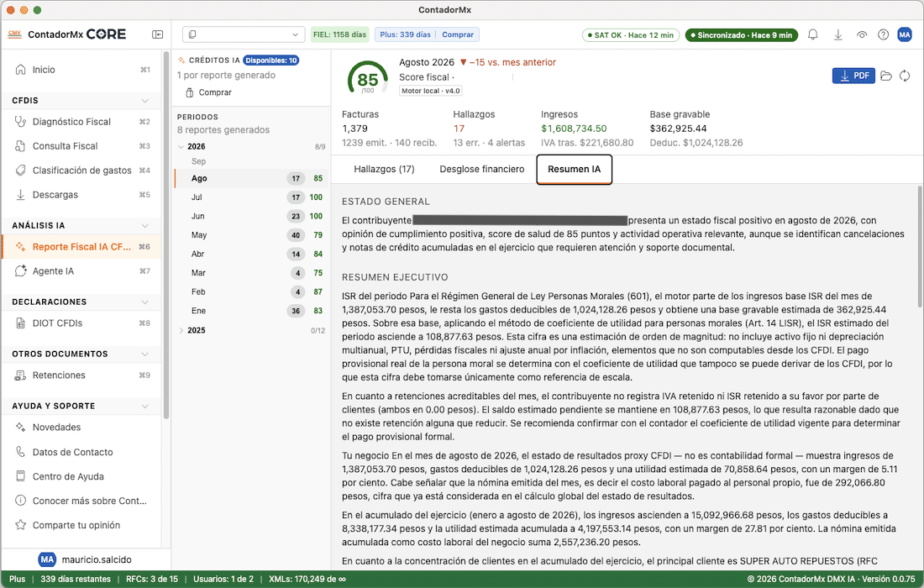Click the Hallazgos count 17
The height and width of the screenshot is (588, 924).
point(459,129)
